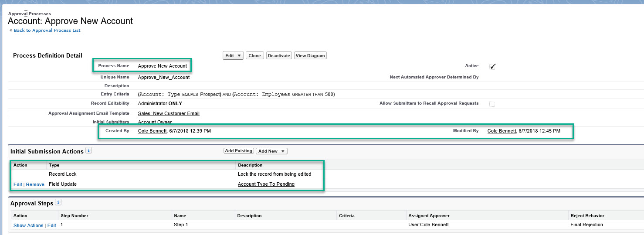Toggle Allow Submitters to Recall Approval Requests checkbox
The height and width of the screenshot is (235, 644).
[492, 104]
